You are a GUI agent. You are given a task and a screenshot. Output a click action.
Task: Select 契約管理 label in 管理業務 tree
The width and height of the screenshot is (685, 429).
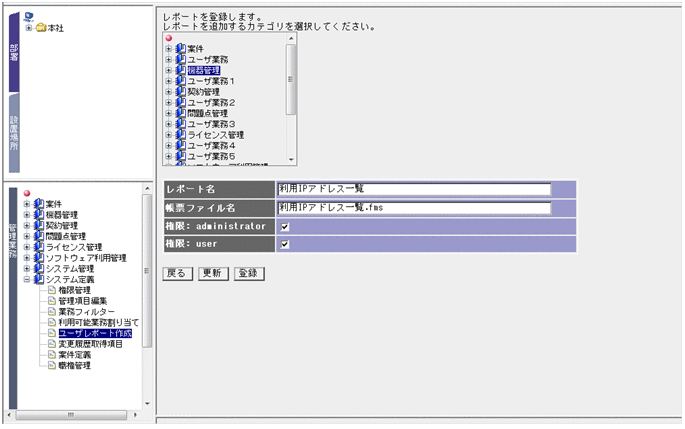(x=62, y=225)
